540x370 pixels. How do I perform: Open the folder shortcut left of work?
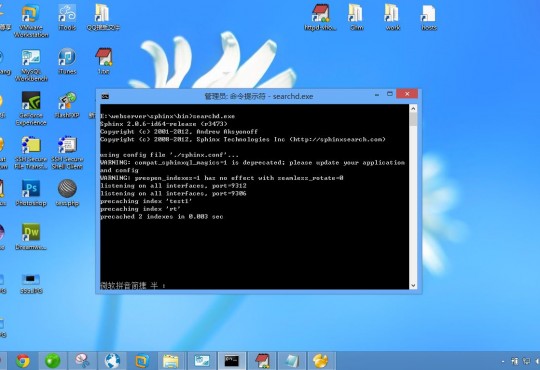click(356, 17)
